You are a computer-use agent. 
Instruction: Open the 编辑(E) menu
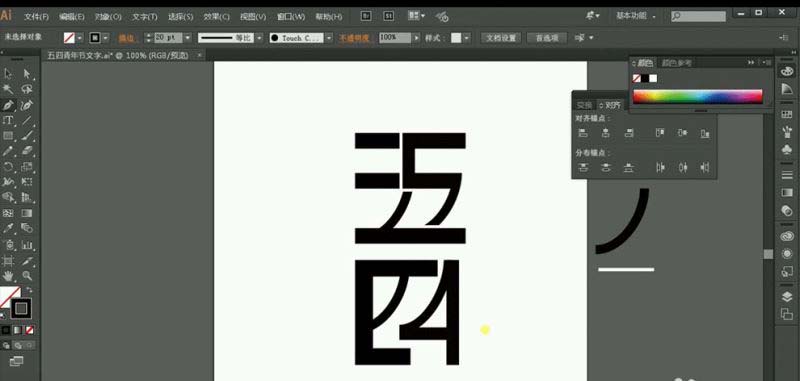72,17
